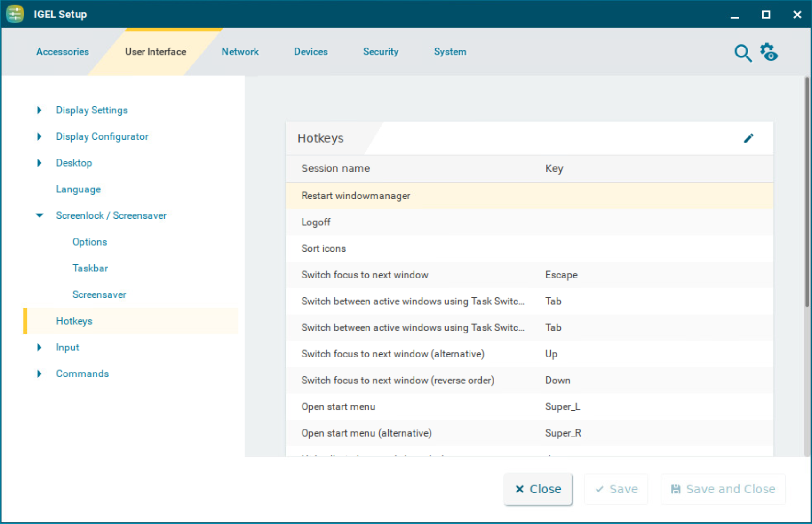This screenshot has width=812, height=524.
Task: Open the Taskbar sub-item under Screenlock
Action: [x=90, y=268]
